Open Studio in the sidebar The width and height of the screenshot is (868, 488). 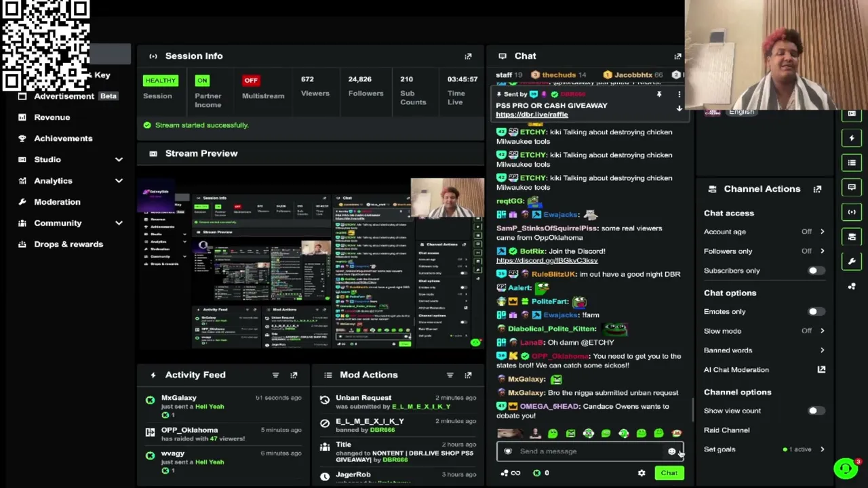pyautogui.click(x=47, y=159)
